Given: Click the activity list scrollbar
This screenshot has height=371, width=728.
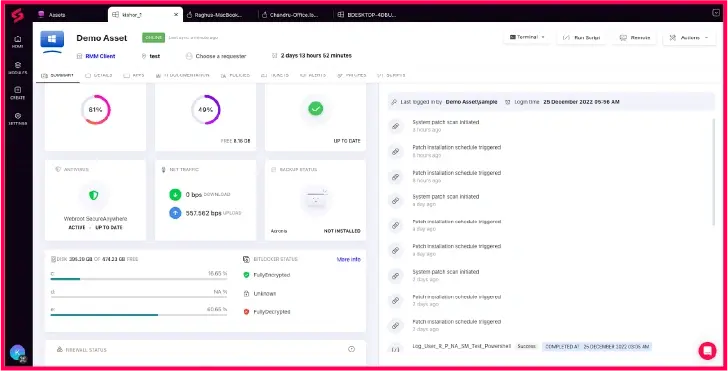Looking at the screenshot, I should 714,172.
